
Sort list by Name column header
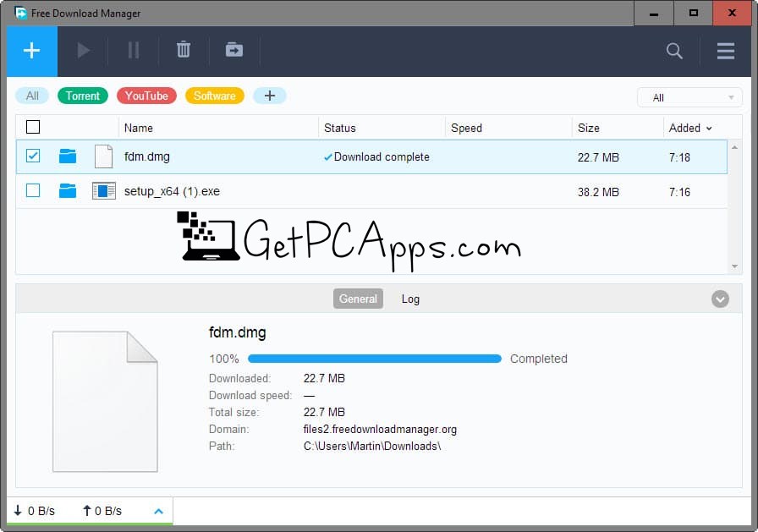coord(138,128)
